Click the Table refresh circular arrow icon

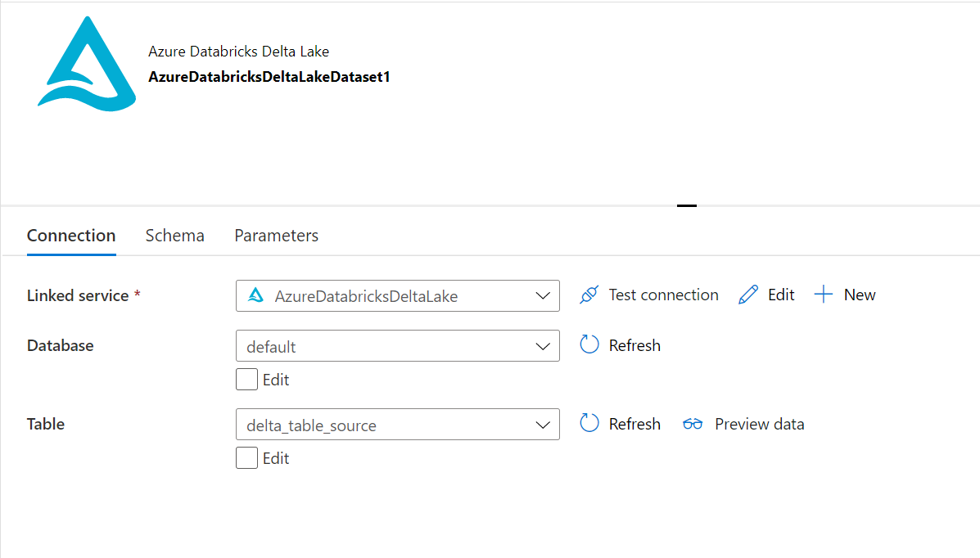pos(589,424)
